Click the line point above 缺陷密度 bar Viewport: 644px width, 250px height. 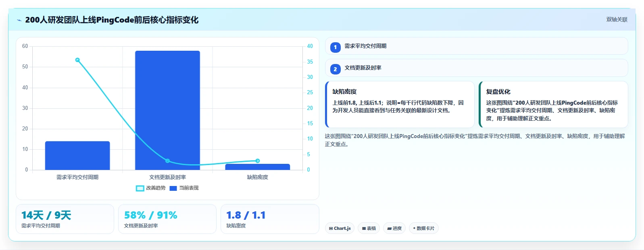pos(258,161)
